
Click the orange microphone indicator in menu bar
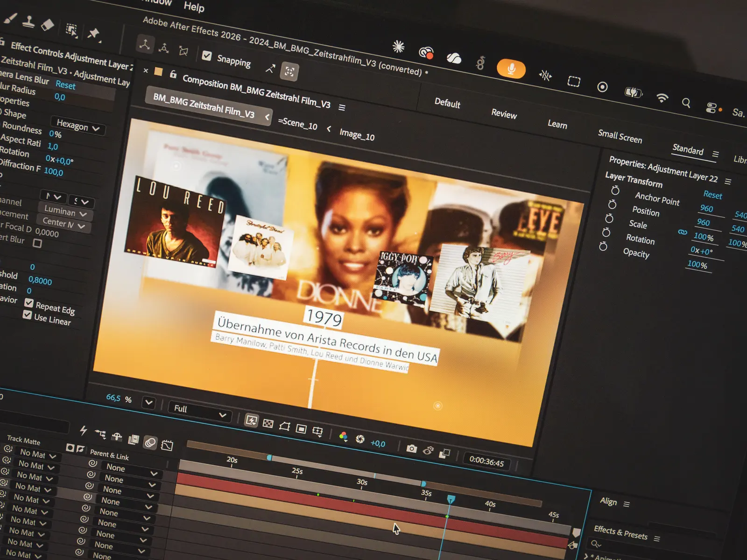[x=511, y=69]
